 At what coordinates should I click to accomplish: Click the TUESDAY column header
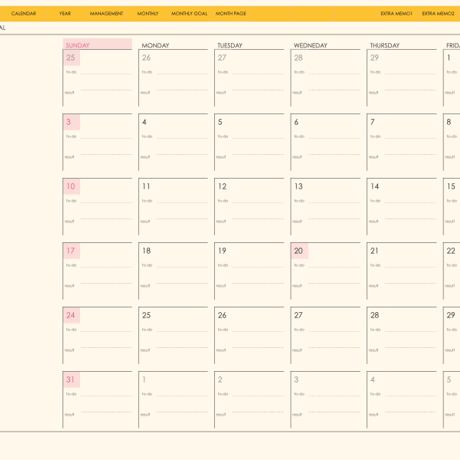click(230, 45)
